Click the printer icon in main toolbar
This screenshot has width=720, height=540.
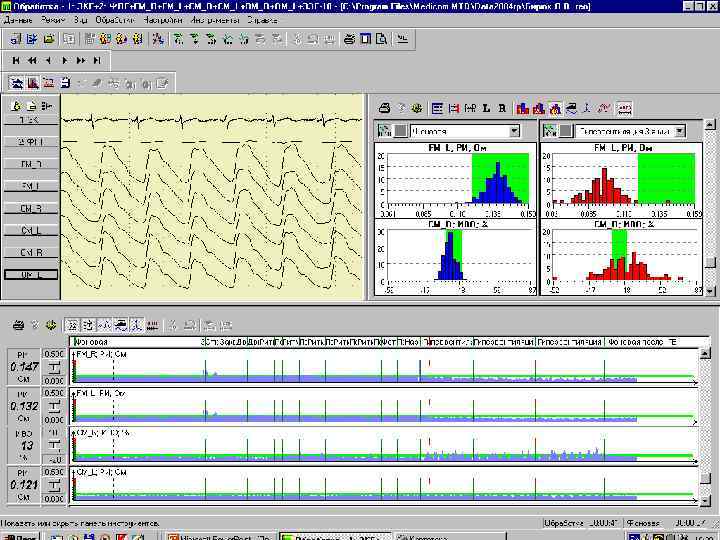click(x=349, y=40)
